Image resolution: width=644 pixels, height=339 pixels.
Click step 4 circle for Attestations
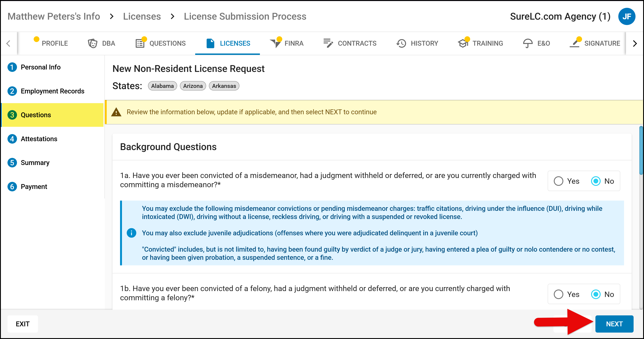[12, 139]
